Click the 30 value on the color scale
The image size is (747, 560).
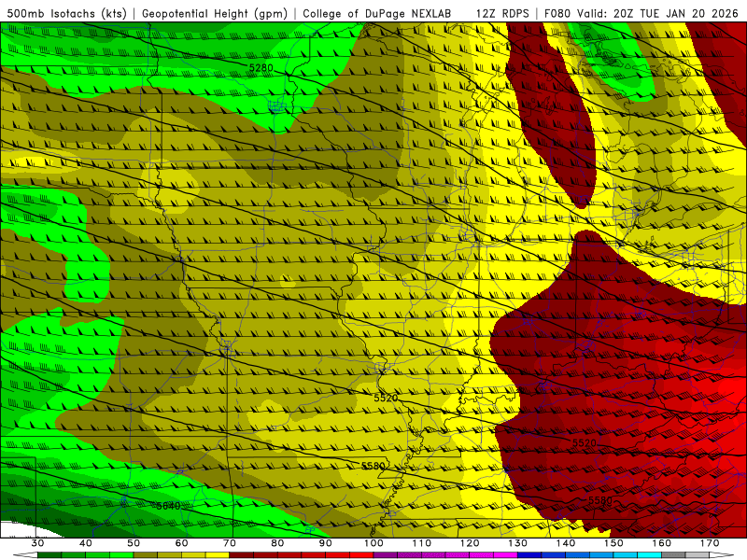37,543
